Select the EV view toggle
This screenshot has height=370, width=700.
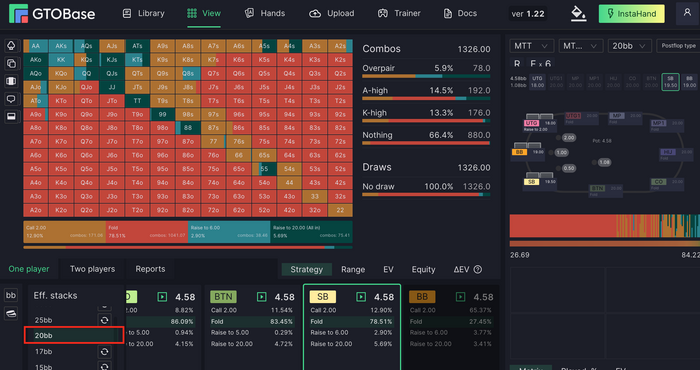388,270
